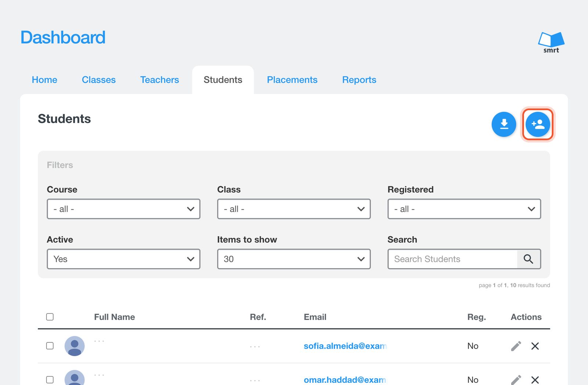
Task: Edit the omar.haddad row with pencil icon
Action: (x=516, y=380)
